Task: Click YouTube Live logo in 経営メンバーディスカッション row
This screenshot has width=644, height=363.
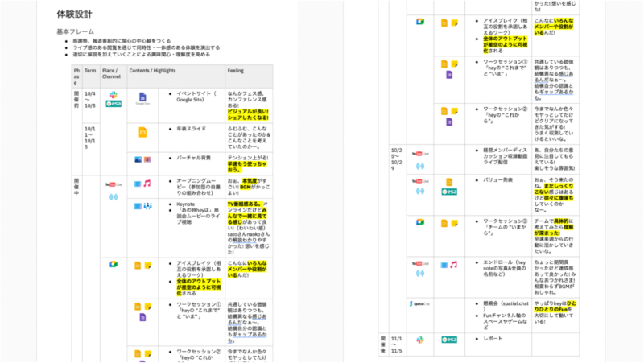Action: click(x=420, y=154)
